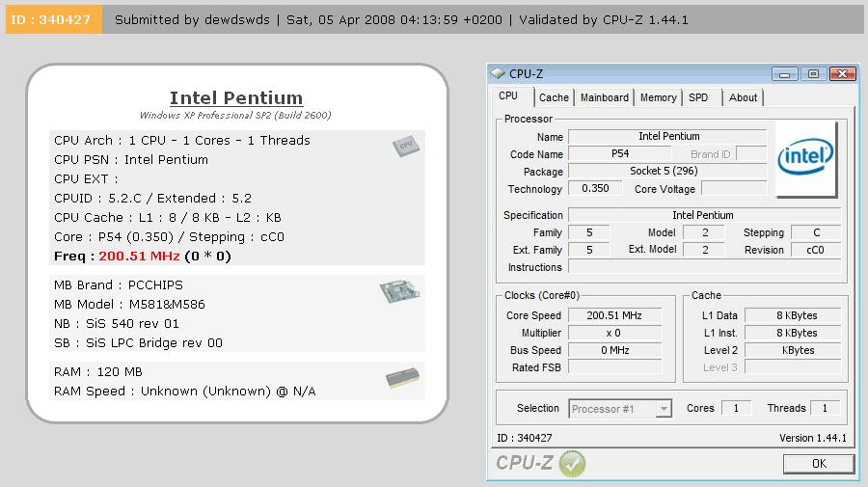Click 'Windows XP Professional SP2 (Build 2600)' subtitle

coord(235,115)
